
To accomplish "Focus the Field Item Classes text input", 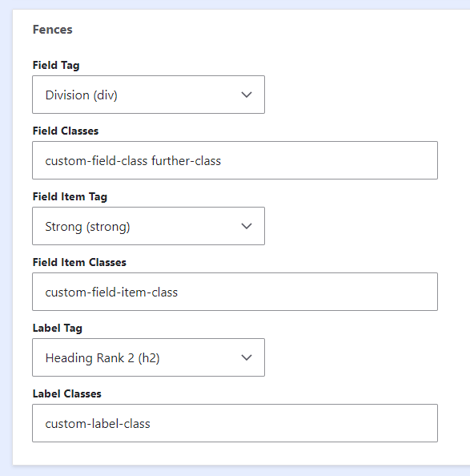I will click(x=235, y=292).
